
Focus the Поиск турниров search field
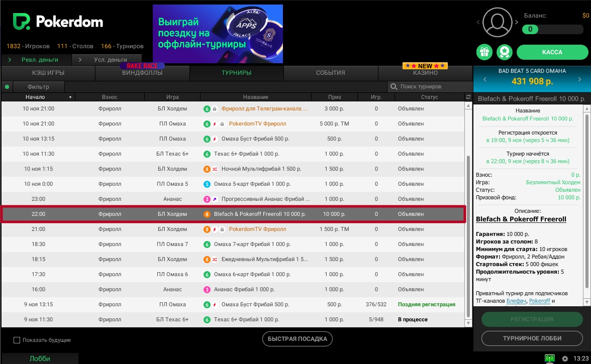430,86
